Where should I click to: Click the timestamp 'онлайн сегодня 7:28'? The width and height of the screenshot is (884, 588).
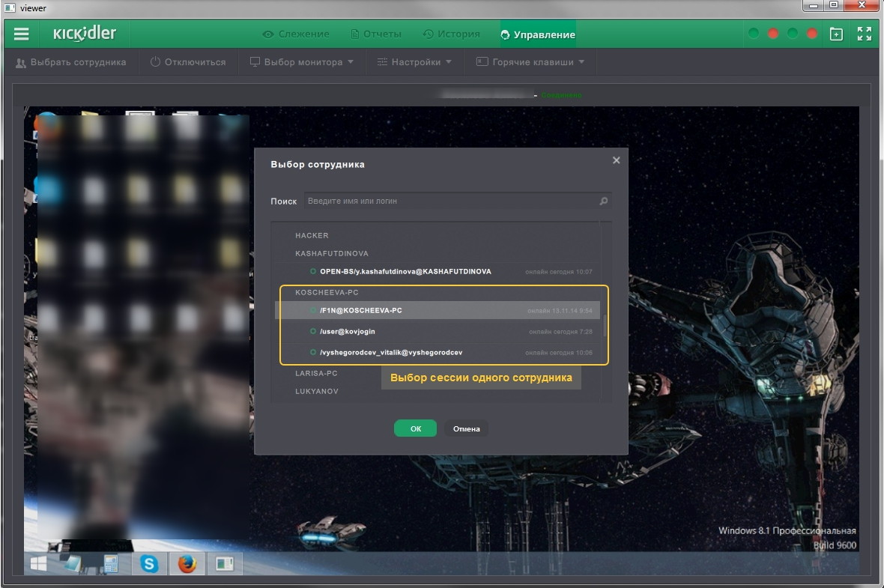click(x=560, y=332)
